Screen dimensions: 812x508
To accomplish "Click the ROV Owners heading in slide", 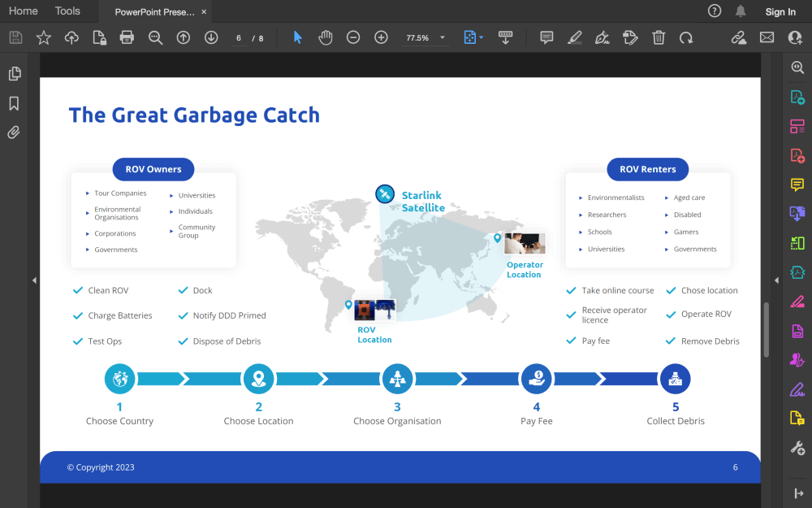I will click(x=153, y=169).
